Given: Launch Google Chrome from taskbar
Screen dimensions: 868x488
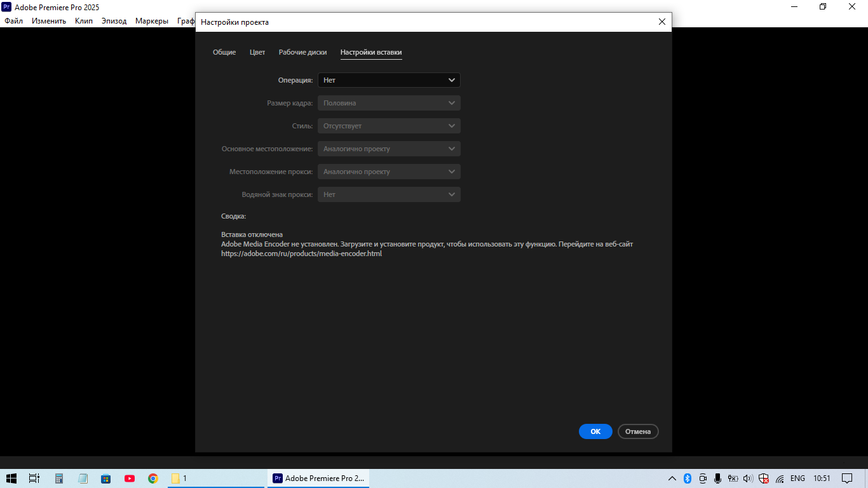Looking at the screenshot, I should pos(153,478).
